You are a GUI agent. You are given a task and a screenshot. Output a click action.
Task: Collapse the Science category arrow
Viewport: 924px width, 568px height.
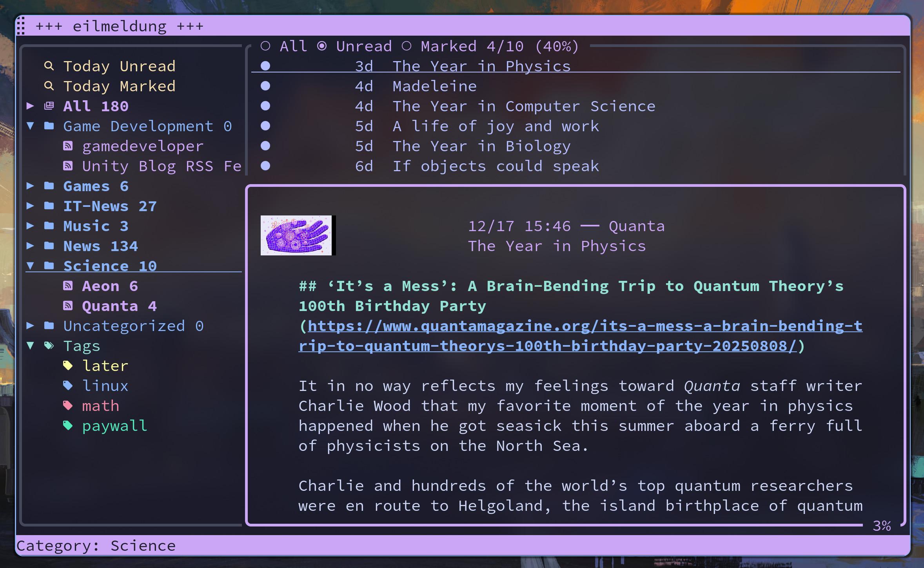30,266
